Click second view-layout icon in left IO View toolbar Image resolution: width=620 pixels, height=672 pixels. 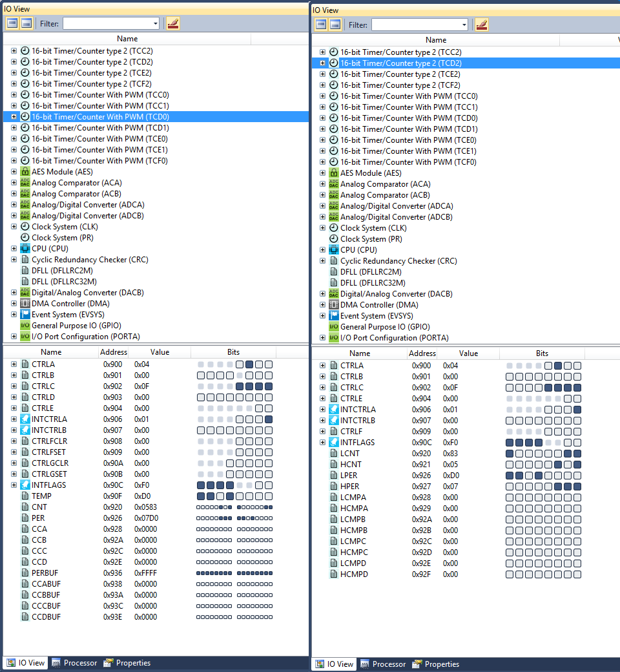coord(26,23)
